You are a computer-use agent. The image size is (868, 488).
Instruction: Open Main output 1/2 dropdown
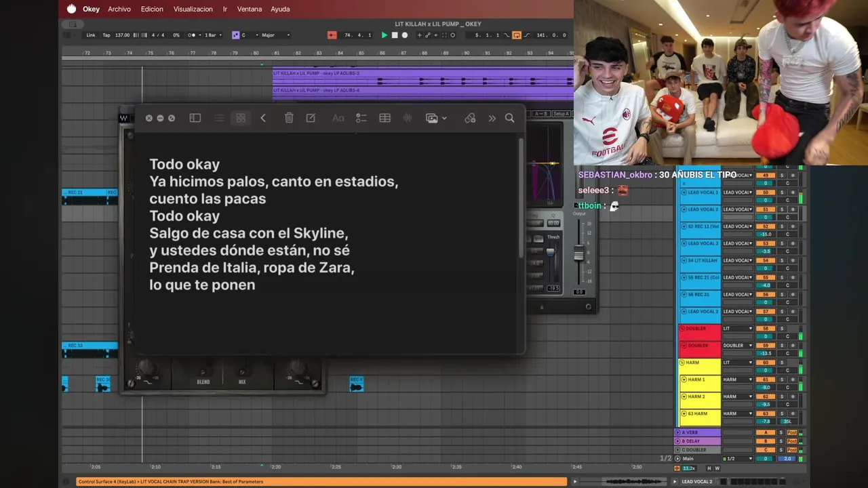(738, 459)
